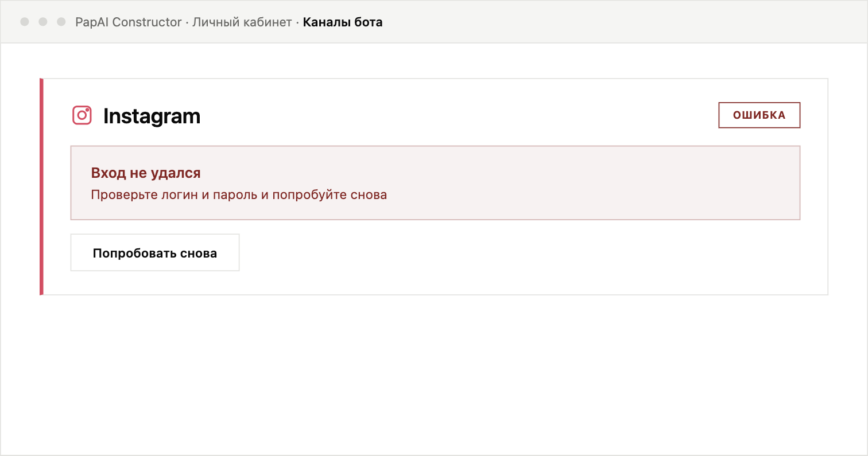Click the first window control dot

(x=25, y=22)
